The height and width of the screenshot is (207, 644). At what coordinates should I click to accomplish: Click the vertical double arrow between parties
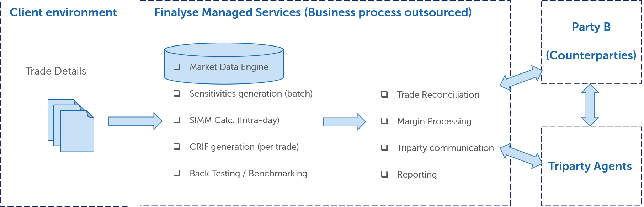[590, 105]
